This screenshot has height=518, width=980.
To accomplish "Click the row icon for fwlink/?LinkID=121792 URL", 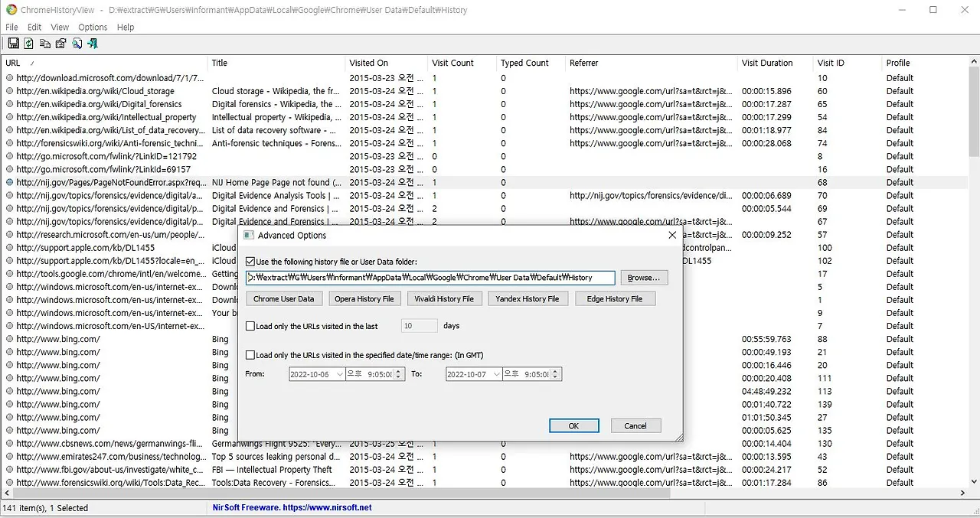I will [x=10, y=156].
